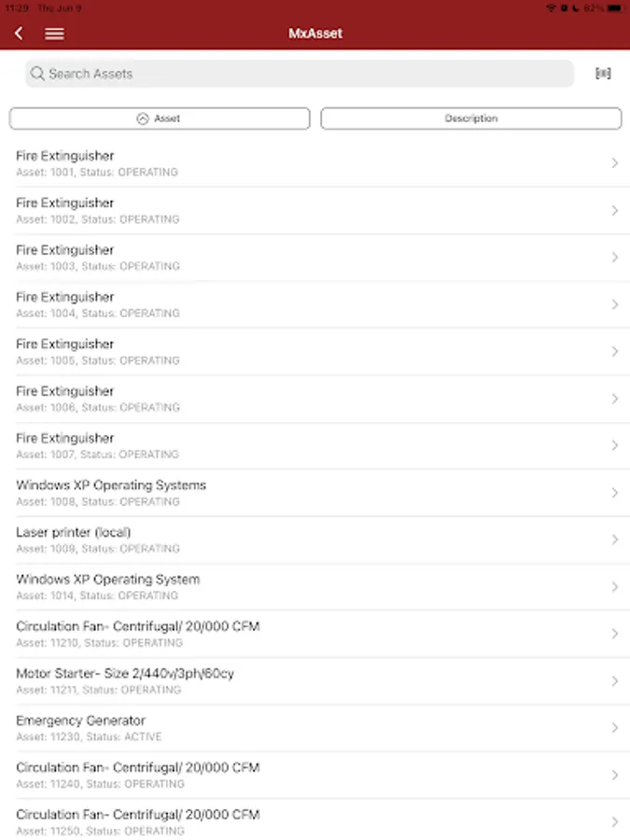This screenshot has width=630, height=840.
Task: Tap the battery status icon
Action: pos(615,7)
